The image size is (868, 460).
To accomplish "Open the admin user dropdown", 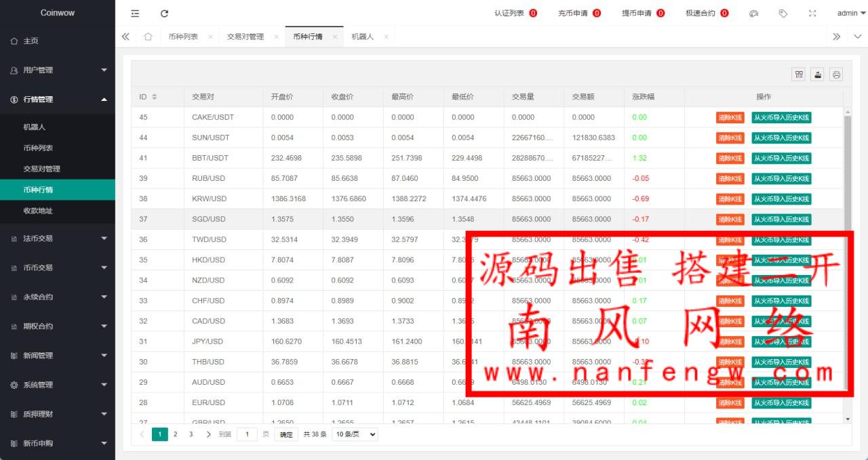I will 850,14.
